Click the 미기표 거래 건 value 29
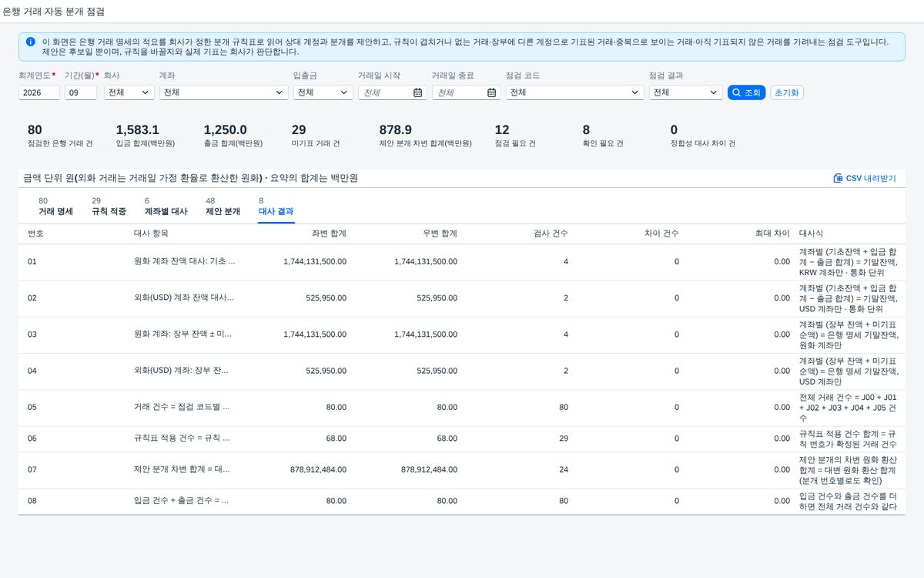This screenshot has width=924, height=578. click(x=299, y=130)
